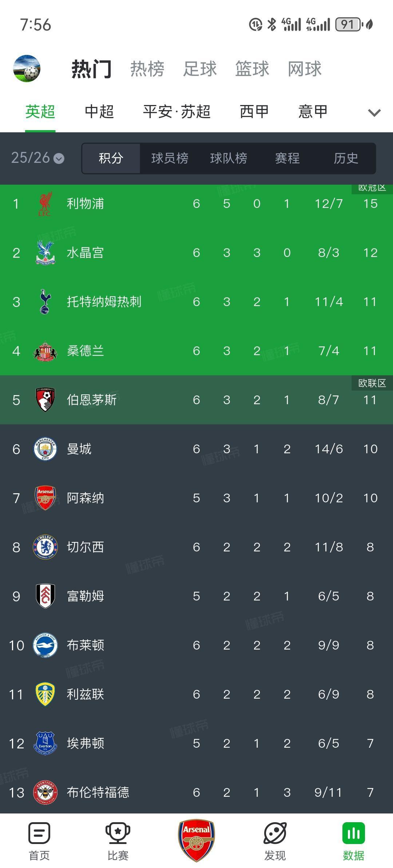Select the 西甲 league tab
Screen dimensions: 393x868
coord(254,112)
